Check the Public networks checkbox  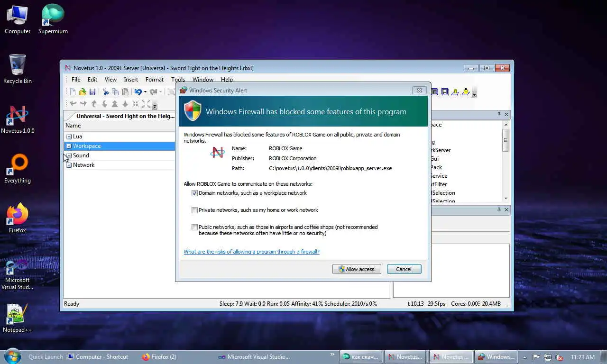coord(194,227)
